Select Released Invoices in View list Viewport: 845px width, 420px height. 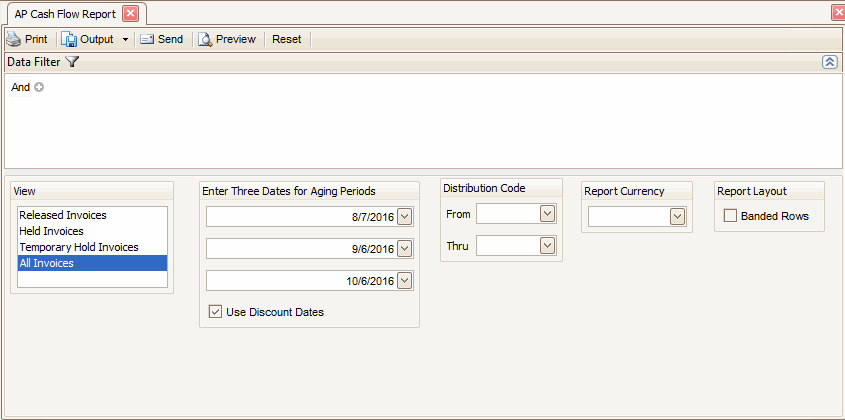pos(62,215)
